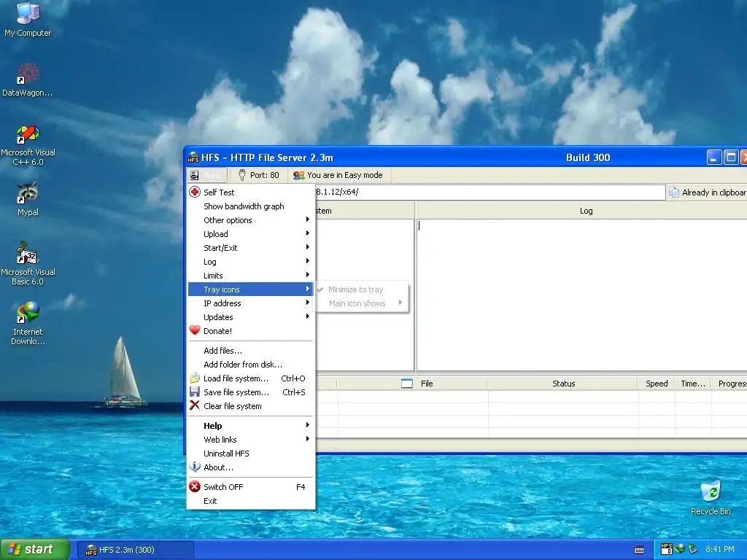Choose Add files... from menu

click(251, 351)
